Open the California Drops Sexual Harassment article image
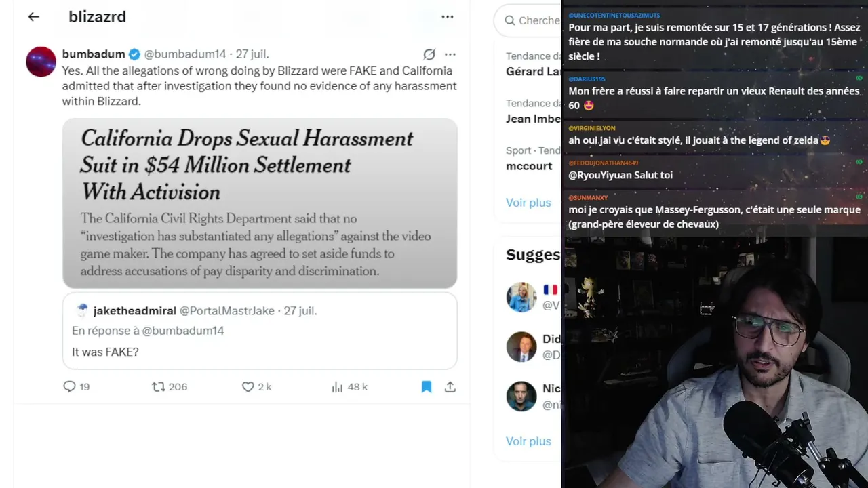The width and height of the screenshot is (868, 488). click(260, 203)
